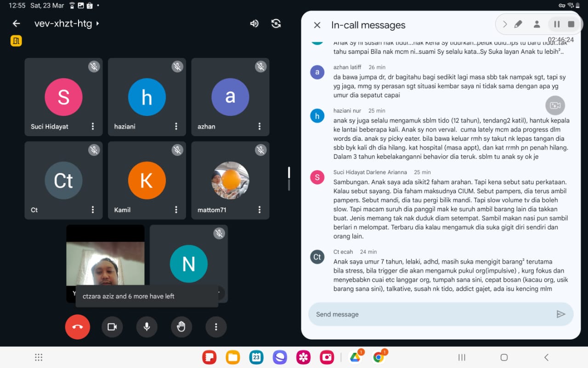The width and height of the screenshot is (588, 368).
Task: Toggle the camera on or off
Action: point(112,327)
